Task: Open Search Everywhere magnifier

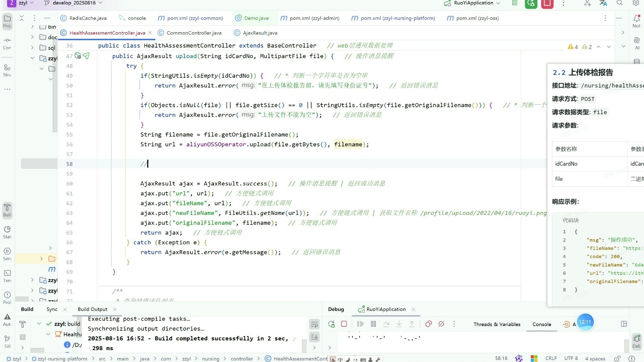Action: (x=619, y=3)
